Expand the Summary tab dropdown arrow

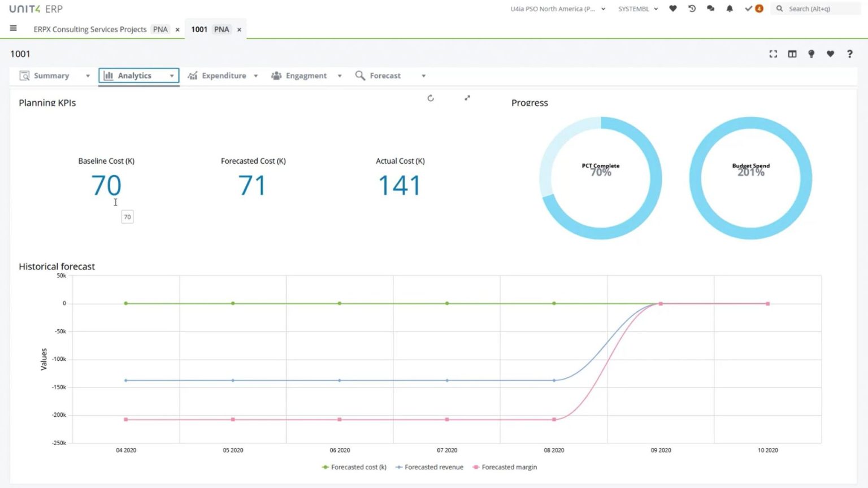88,76
